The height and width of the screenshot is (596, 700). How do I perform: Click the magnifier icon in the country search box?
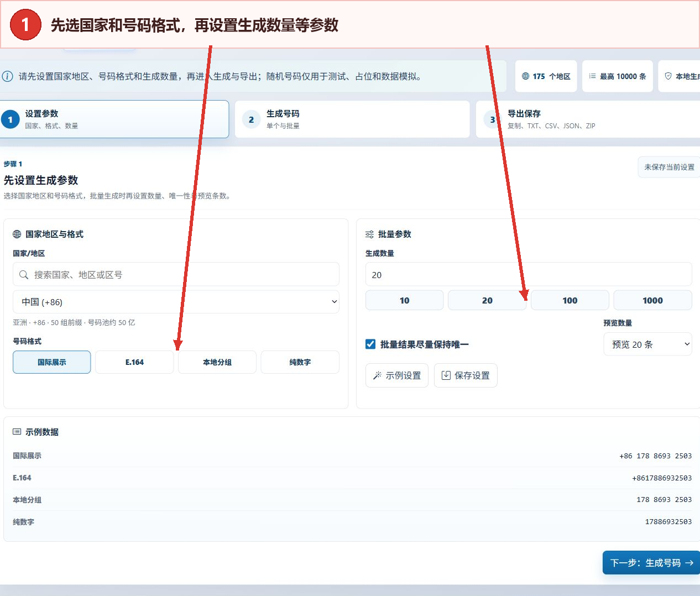[x=24, y=275]
